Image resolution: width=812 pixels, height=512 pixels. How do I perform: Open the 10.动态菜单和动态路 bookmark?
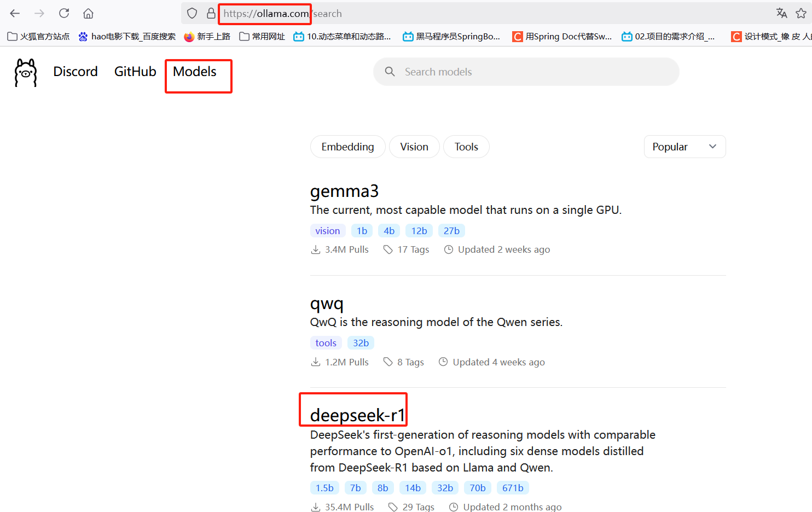point(343,37)
